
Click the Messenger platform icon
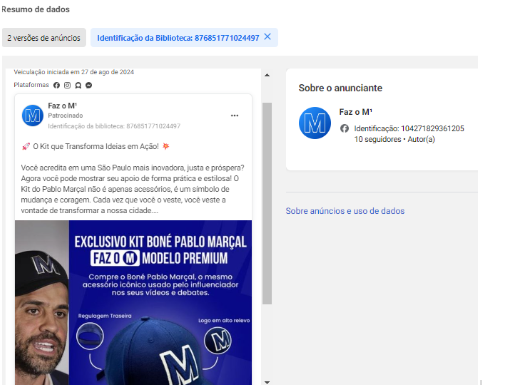[x=89, y=85]
